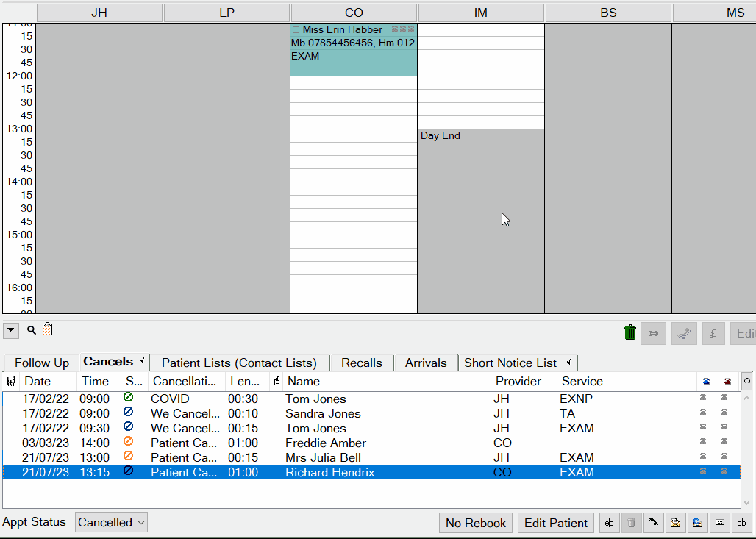This screenshot has width=756, height=539.
Task: Click the phone icon near Edit Patient
Action: pos(653,522)
